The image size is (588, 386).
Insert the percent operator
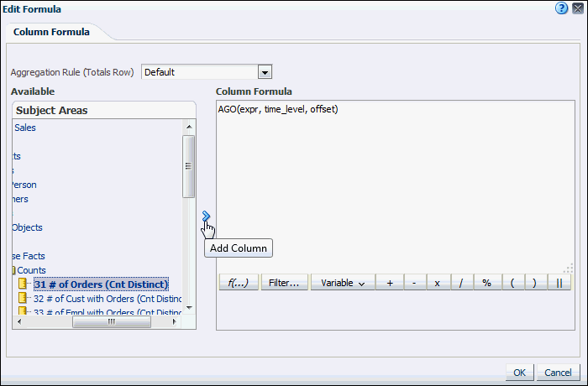coord(486,283)
